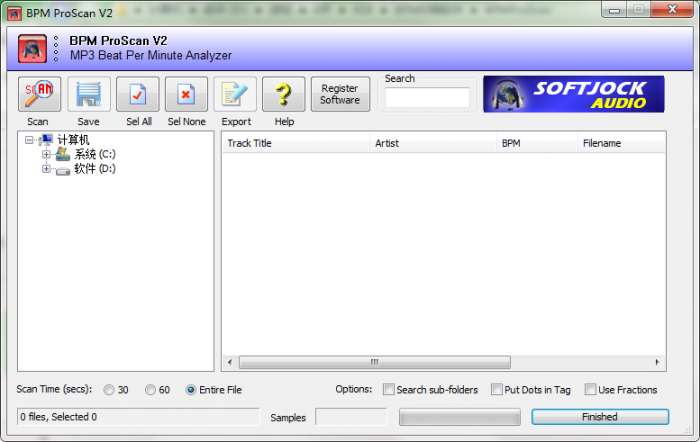Viewport: 700px width, 442px height.
Task: Click the Scan magnifier icon
Action: [x=38, y=94]
